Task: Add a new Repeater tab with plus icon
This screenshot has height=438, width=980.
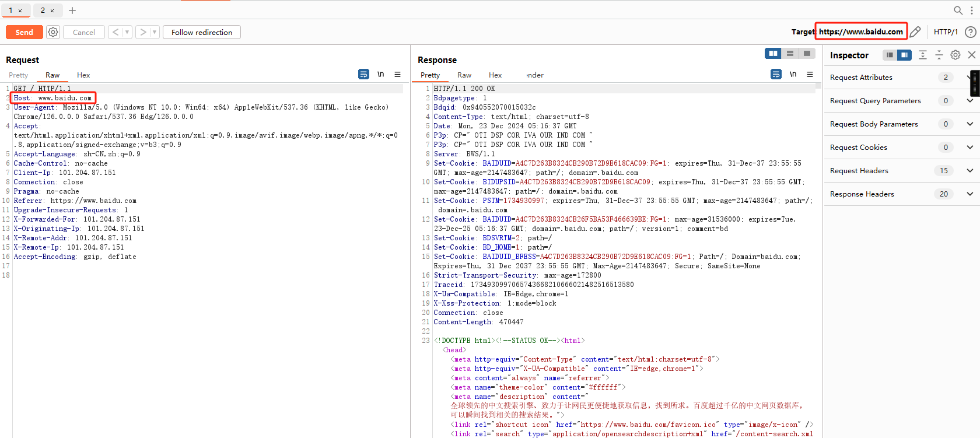Action: pyautogui.click(x=72, y=10)
